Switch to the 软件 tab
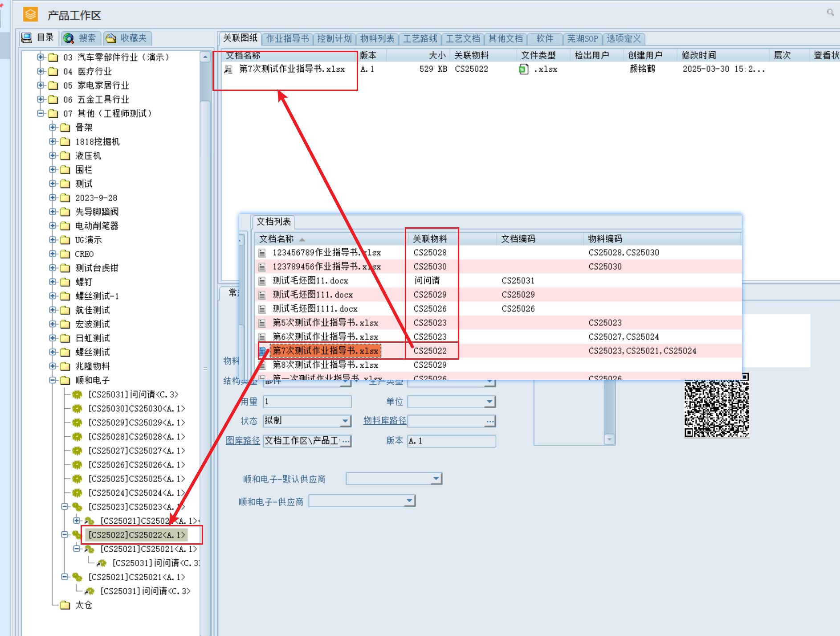The image size is (840, 636). (544, 39)
